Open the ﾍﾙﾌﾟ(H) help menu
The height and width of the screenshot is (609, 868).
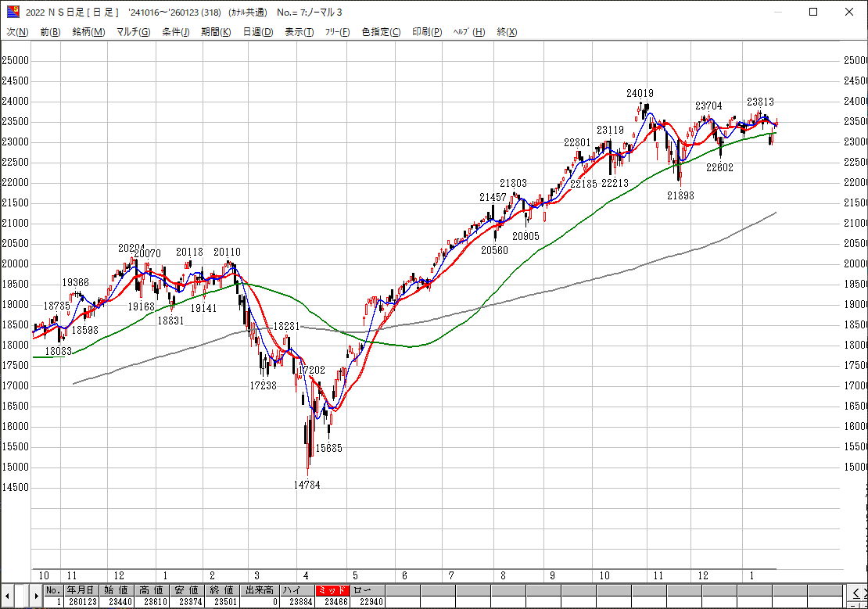click(469, 32)
